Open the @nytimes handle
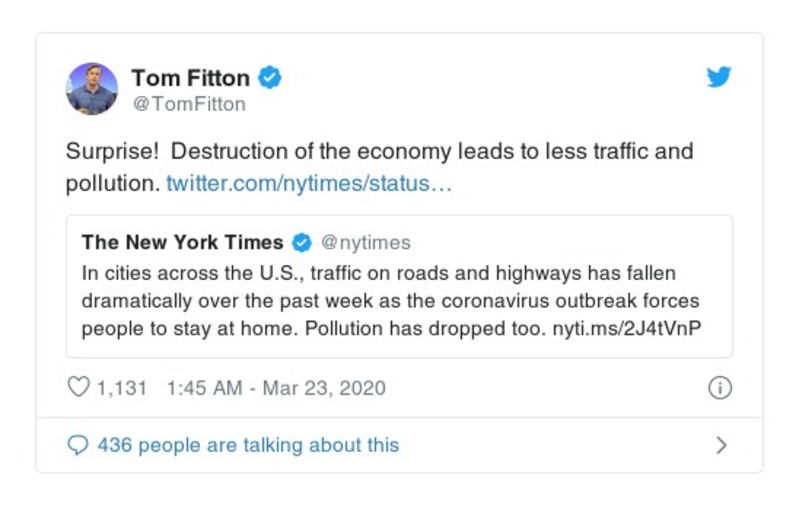Viewport: 799px width, 513px height. [365, 243]
